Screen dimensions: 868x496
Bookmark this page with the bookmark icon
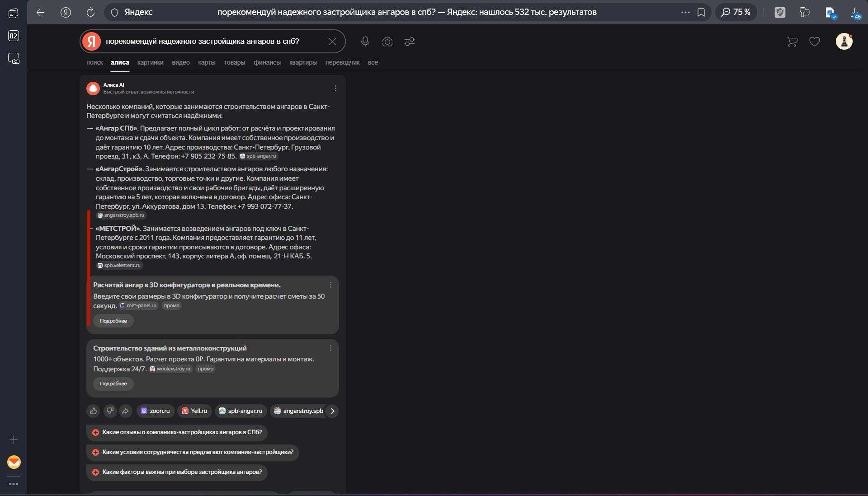pyautogui.click(x=701, y=13)
